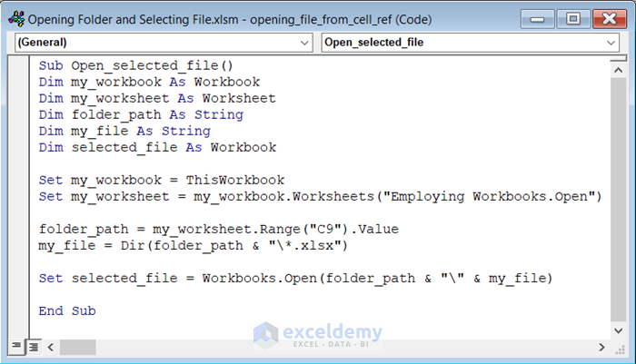This screenshot has height=364, width=636.
Task: Maximize the code window
Action: coord(572,18)
